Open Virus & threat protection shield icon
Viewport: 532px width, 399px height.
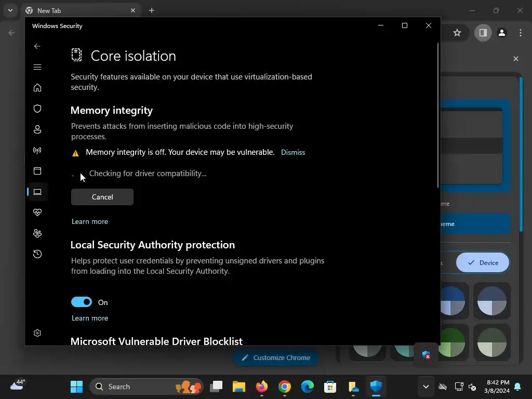pyautogui.click(x=37, y=109)
